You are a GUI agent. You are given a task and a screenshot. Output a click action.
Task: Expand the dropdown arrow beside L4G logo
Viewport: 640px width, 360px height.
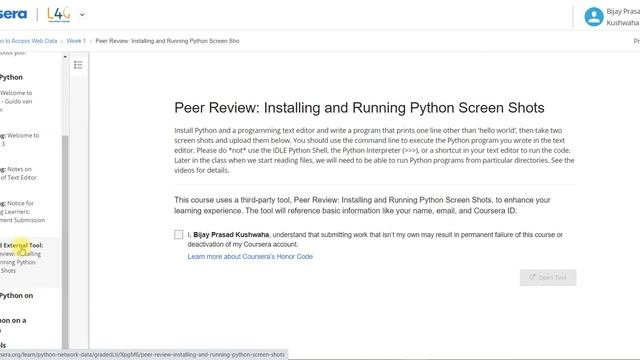point(82,15)
